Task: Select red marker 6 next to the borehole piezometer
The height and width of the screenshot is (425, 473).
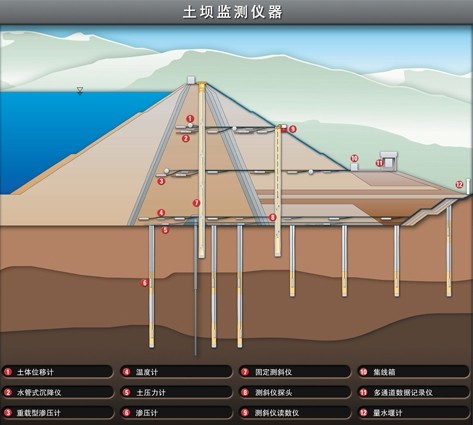Action: click(144, 283)
